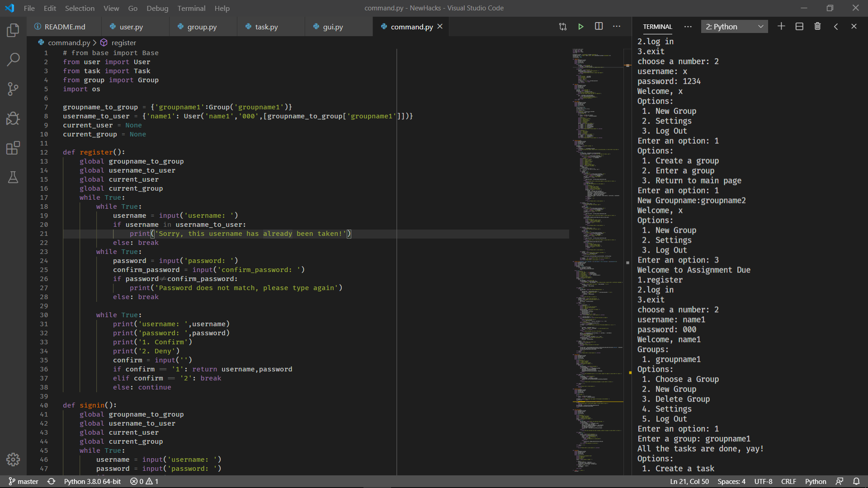Switch to the gui.py tab
This screenshot has height=488, width=868.
point(333,27)
